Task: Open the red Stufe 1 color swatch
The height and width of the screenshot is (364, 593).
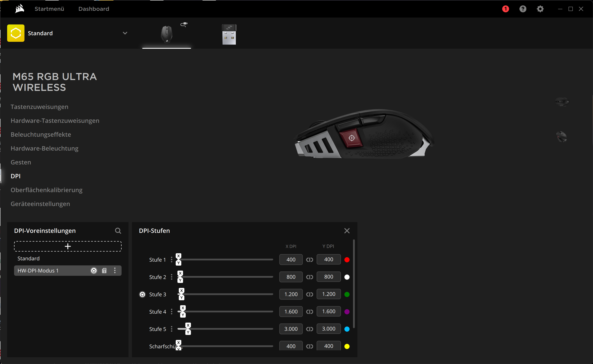Action: click(347, 260)
